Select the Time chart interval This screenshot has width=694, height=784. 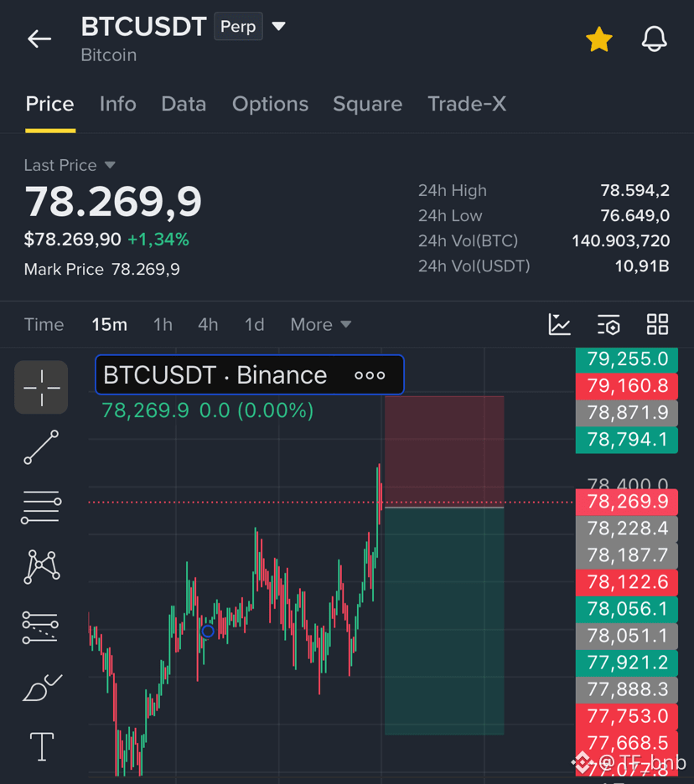[x=44, y=324]
